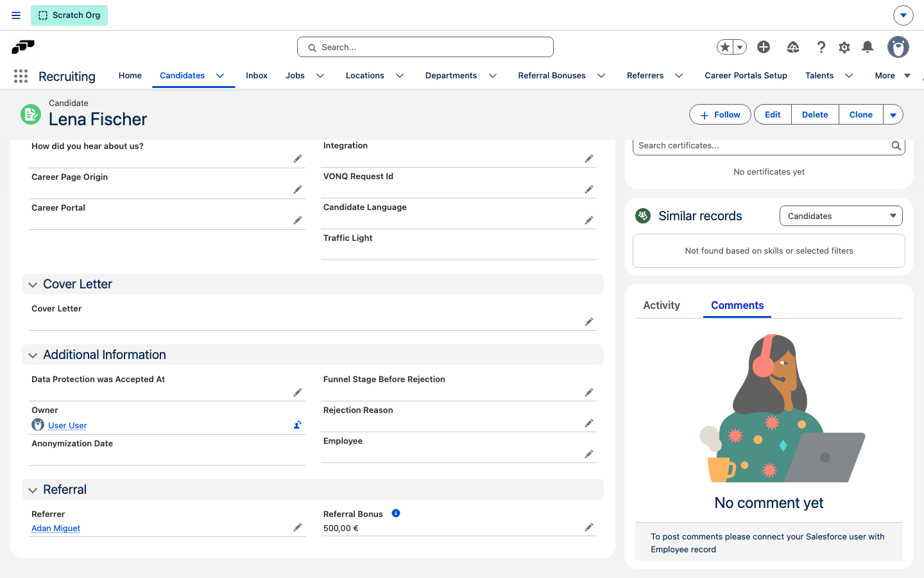Go to the Home tab
Screen dimensions: 924x578
(x=130, y=76)
